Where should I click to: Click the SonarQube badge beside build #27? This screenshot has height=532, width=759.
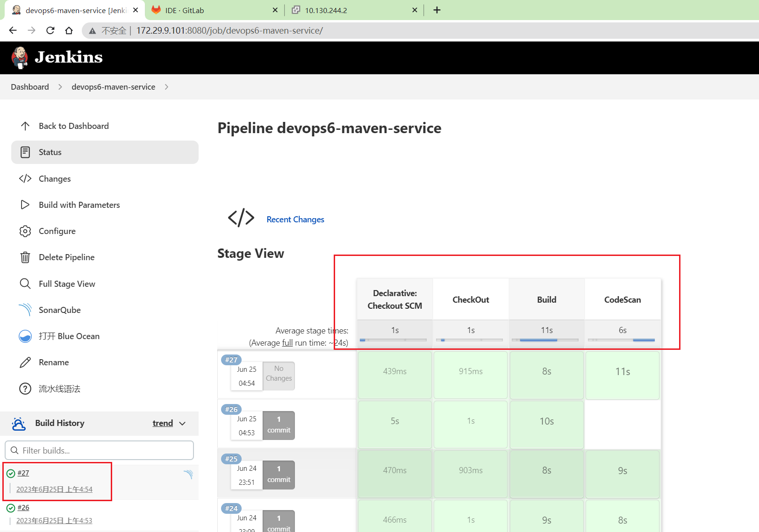[188, 475]
